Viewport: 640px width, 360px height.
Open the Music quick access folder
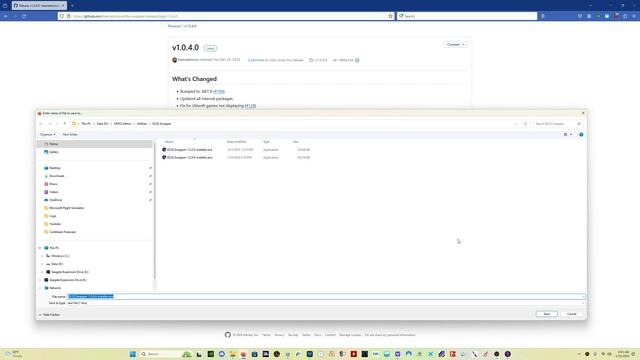53,184
